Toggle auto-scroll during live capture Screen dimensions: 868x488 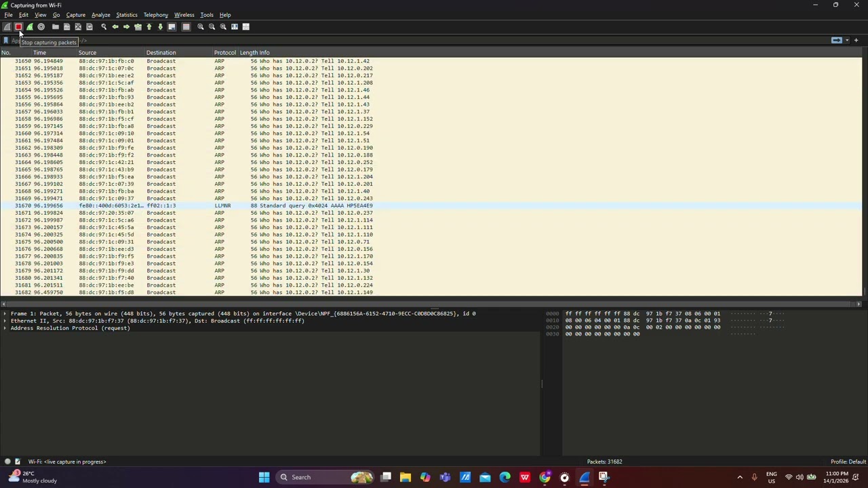coord(172,27)
